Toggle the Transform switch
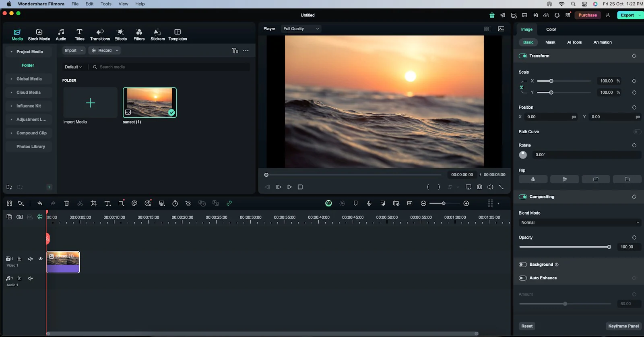This screenshot has height=337, width=644. [523, 56]
